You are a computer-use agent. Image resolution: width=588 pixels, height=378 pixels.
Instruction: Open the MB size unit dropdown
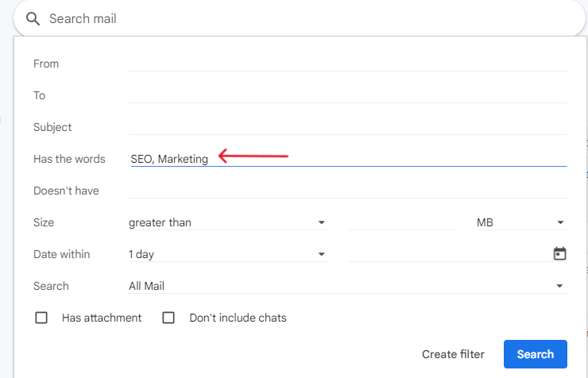pos(521,222)
